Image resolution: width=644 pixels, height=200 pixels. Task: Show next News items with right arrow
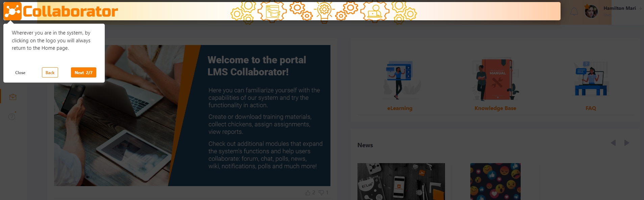(626, 143)
